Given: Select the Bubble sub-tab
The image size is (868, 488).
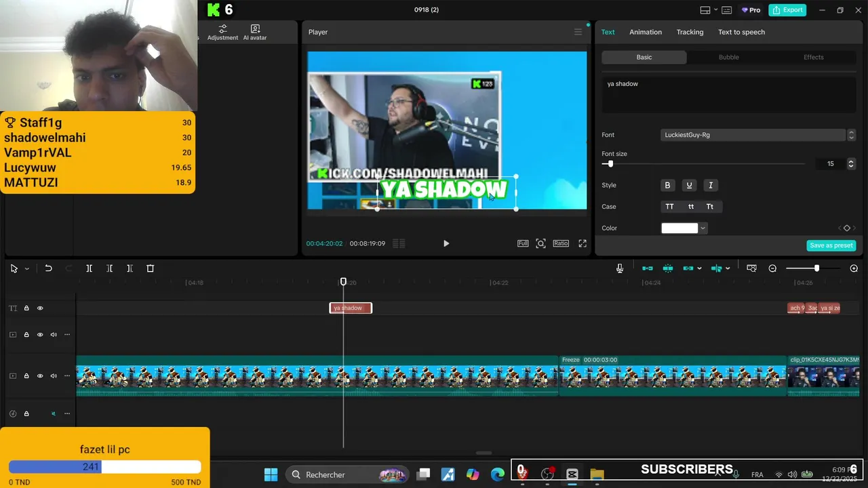Looking at the screenshot, I should [729, 57].
